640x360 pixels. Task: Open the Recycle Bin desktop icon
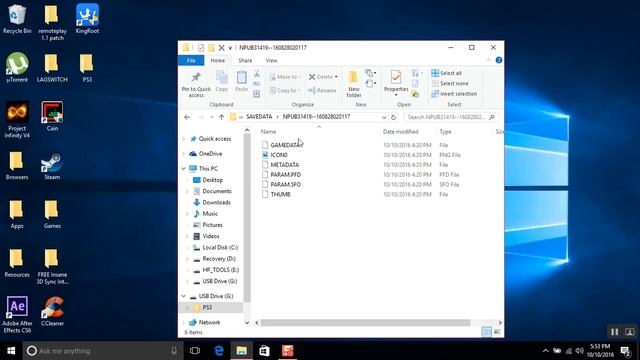coord(17,19)
